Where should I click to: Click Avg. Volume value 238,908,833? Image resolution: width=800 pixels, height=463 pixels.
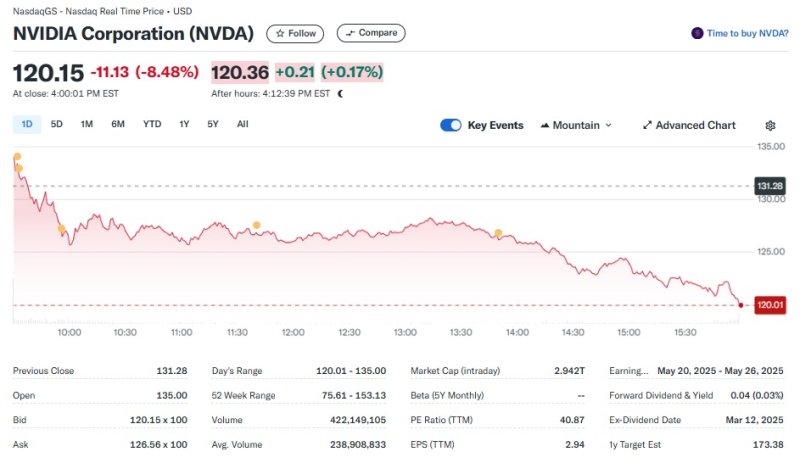tap(358, 445)
